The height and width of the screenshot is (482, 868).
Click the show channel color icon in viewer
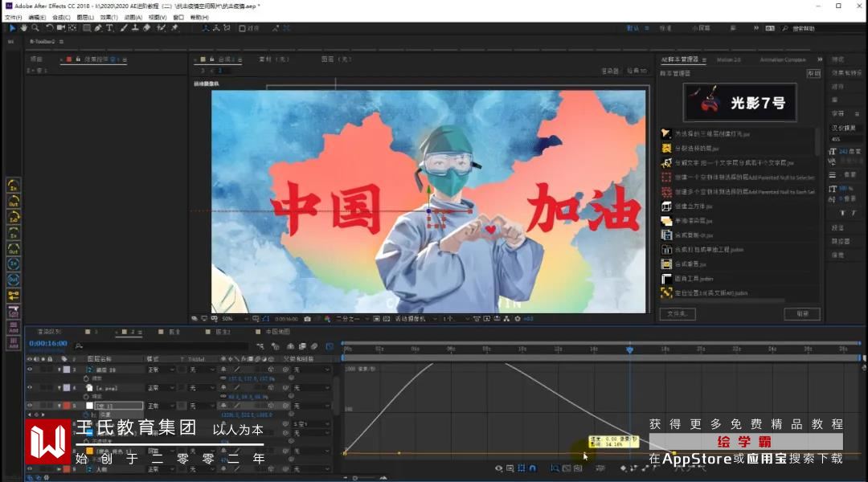click(x=327, y=319)
